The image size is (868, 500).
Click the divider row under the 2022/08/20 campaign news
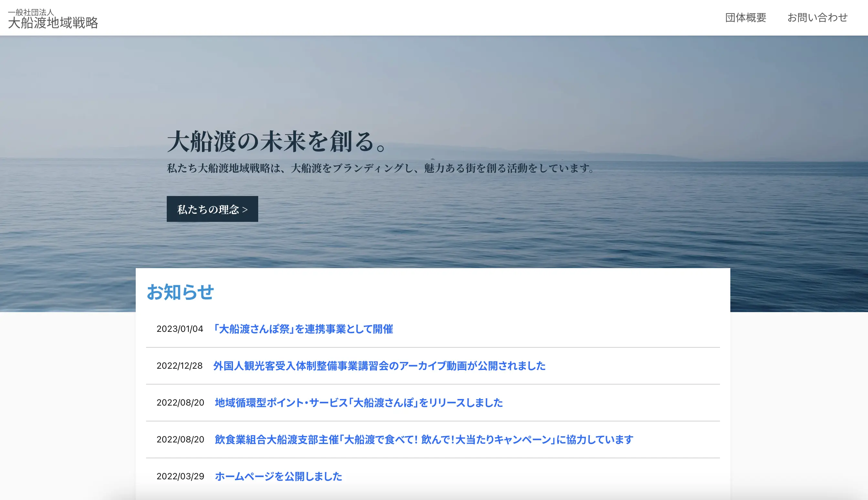398,458
